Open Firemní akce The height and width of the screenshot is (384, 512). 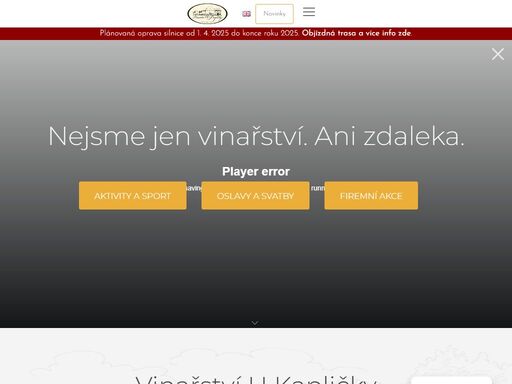pos(371,196)
